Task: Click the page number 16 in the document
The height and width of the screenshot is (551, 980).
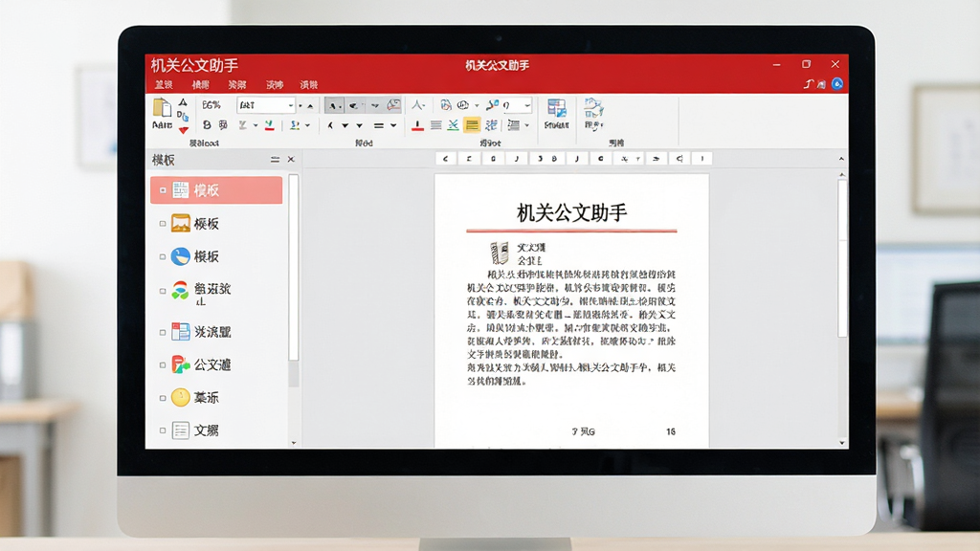Action: click(671, 431)
